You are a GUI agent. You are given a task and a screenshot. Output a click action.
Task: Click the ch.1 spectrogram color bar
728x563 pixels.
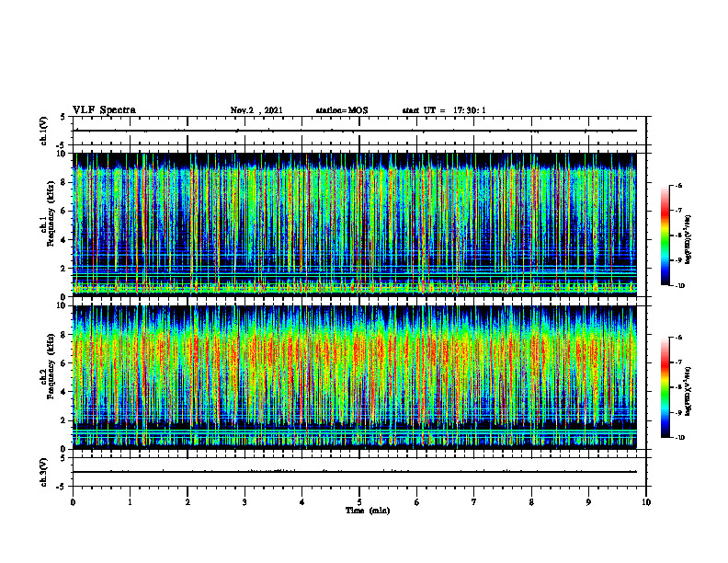pyautogui.click(x=665, y=236)
